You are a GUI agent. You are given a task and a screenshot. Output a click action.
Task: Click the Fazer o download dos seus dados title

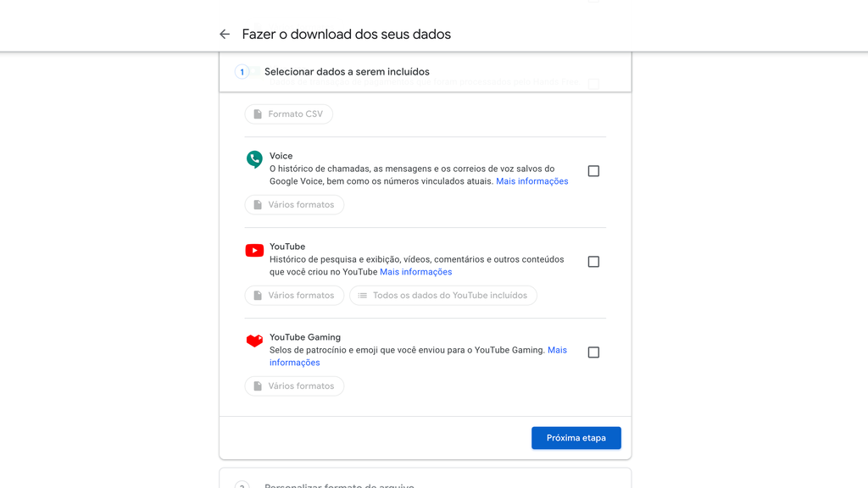(347, 34)
